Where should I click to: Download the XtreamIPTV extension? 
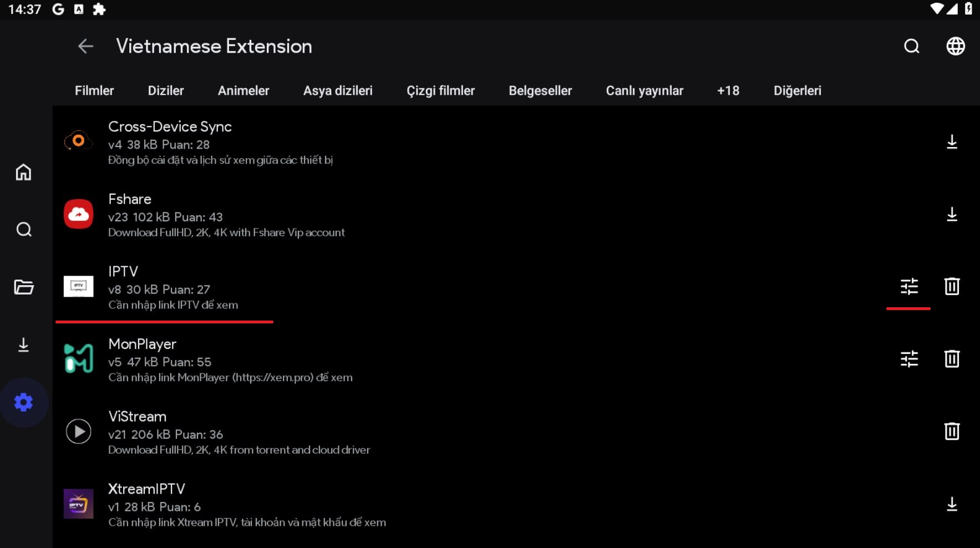[952, 504]
